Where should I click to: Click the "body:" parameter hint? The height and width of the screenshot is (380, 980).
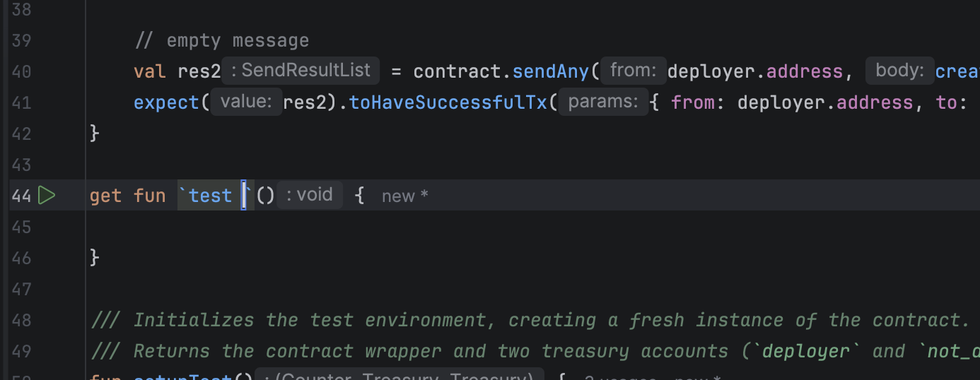tap(899, 71)
